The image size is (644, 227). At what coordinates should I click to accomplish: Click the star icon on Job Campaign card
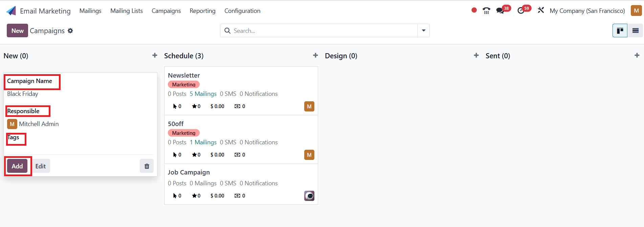tap(194, 196)
